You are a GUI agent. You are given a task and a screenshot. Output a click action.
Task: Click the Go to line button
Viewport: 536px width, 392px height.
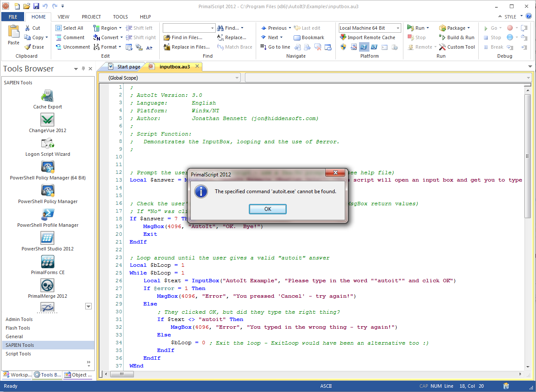click(x=276, y=47)
